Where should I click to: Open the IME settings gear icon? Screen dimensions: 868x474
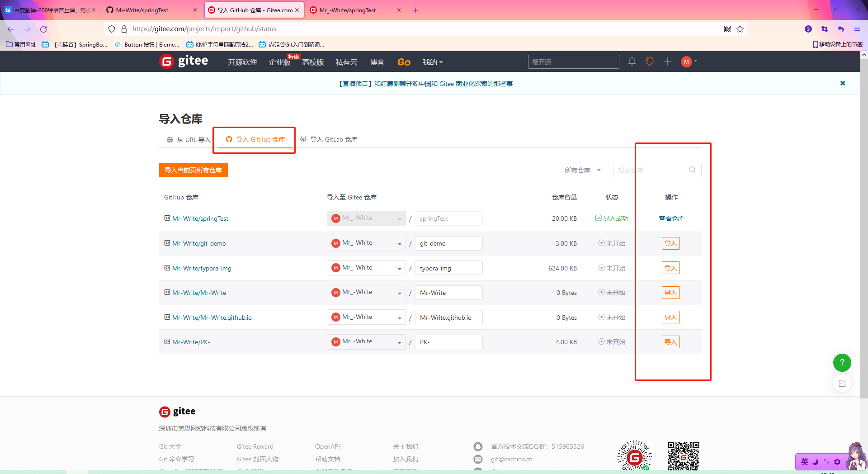point(837,462)
